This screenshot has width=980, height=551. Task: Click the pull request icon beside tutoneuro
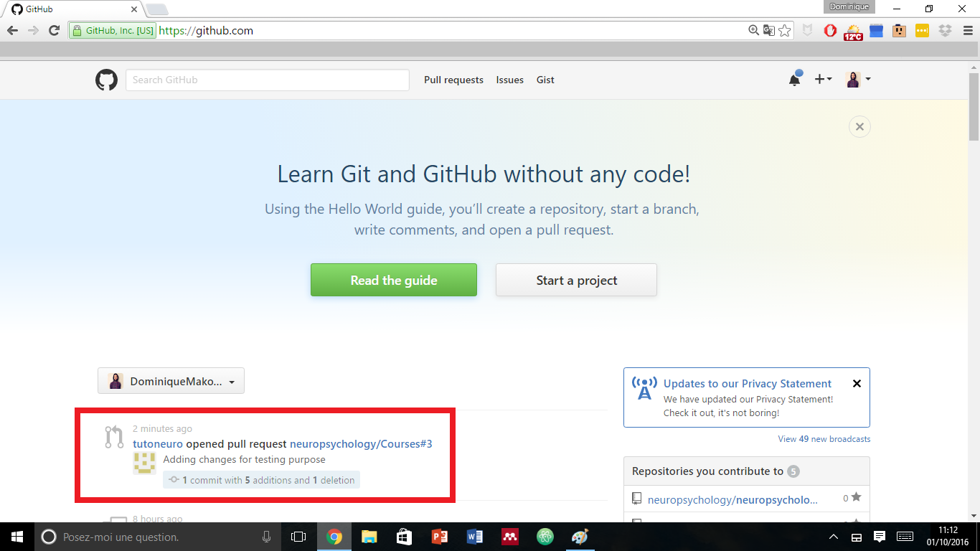click(114, 437)
